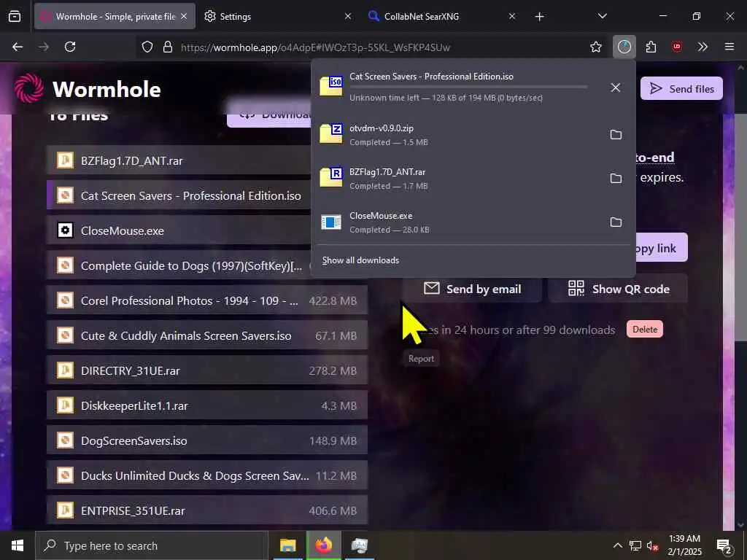Select Cat Screen Savers - Professional Edition.iso row

coord(179,195)
